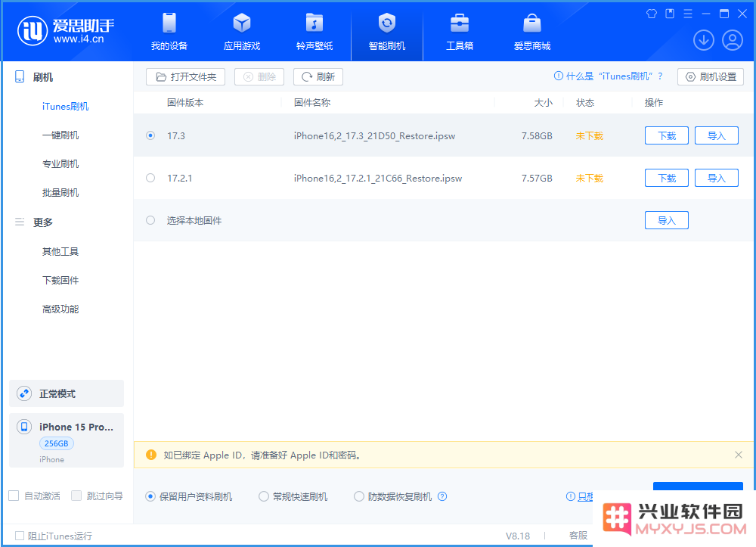Screen dimensions: 756x547
Task: Download the 17.2.1 firmware
Action: (666, 178)
